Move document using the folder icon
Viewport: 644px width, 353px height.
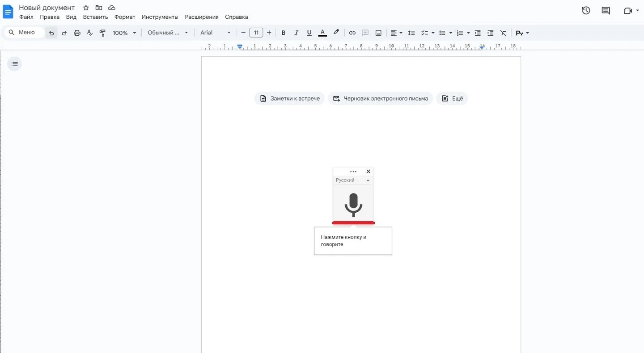99,8
